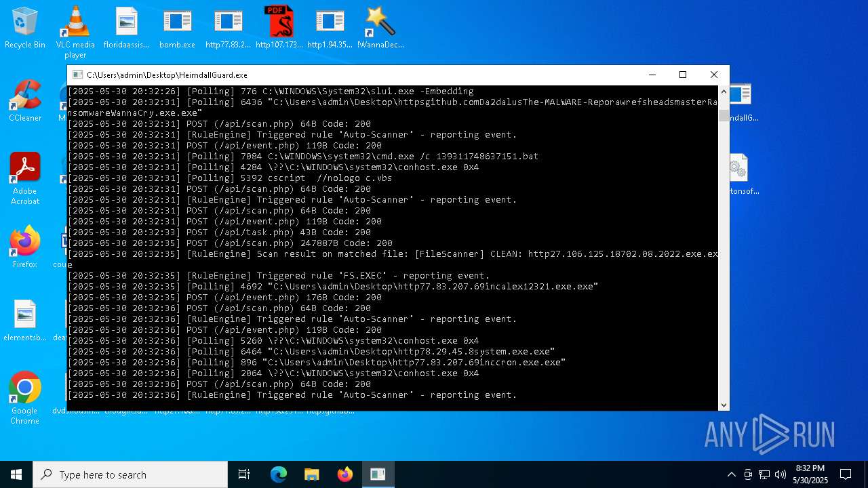
Task: Click the '[Polling] 2064' conhost.exe log line
Action: [273, 373]
